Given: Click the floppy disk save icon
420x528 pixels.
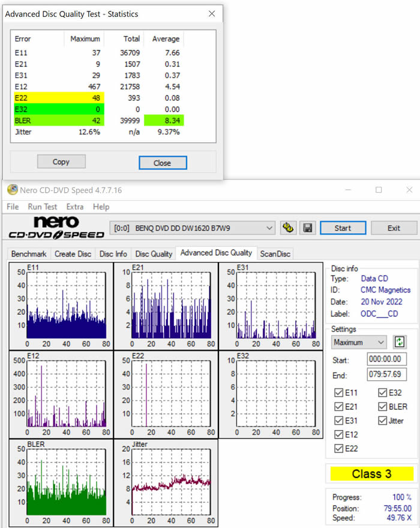Looking at the screenshot, I should point(308,228).
